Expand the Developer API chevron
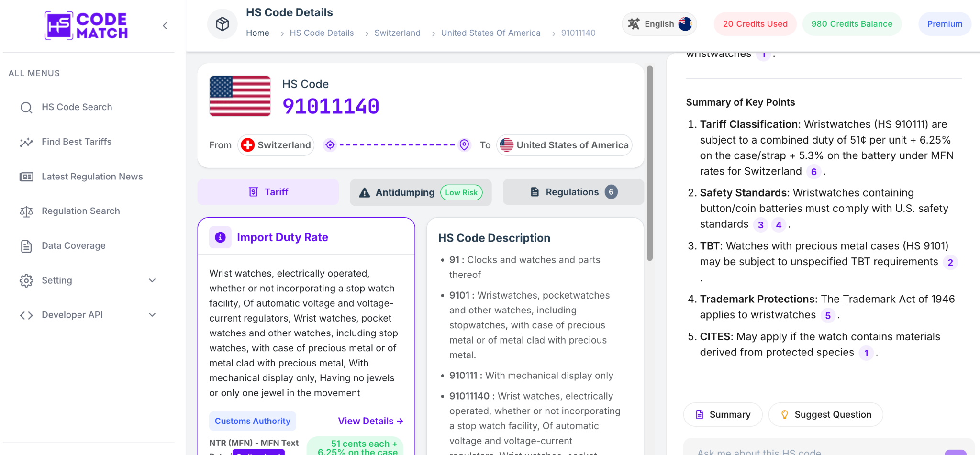The image size is (980, 455). coord(152,315)
